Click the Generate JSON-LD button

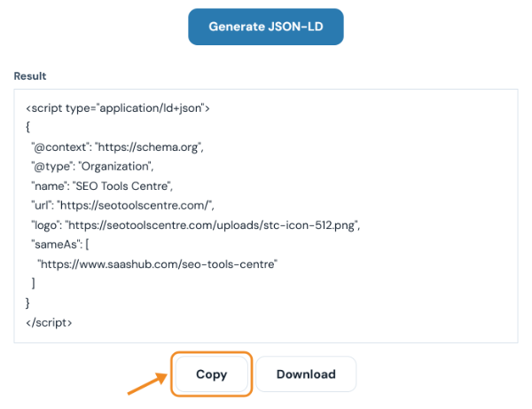click(x=266, y=27)
